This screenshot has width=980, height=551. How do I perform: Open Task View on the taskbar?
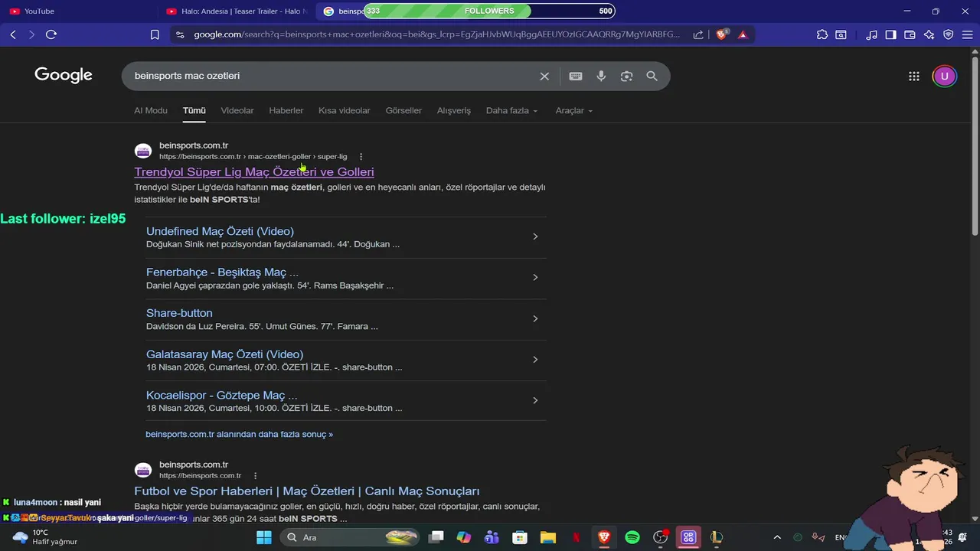tap(436, 537)
